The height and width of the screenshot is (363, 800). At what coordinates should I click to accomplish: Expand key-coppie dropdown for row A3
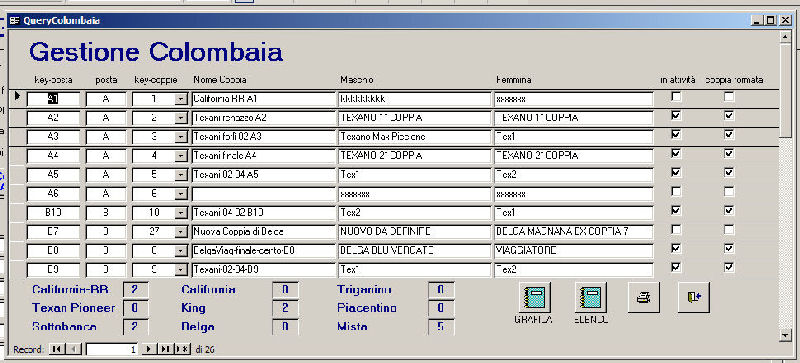(181, 137)
